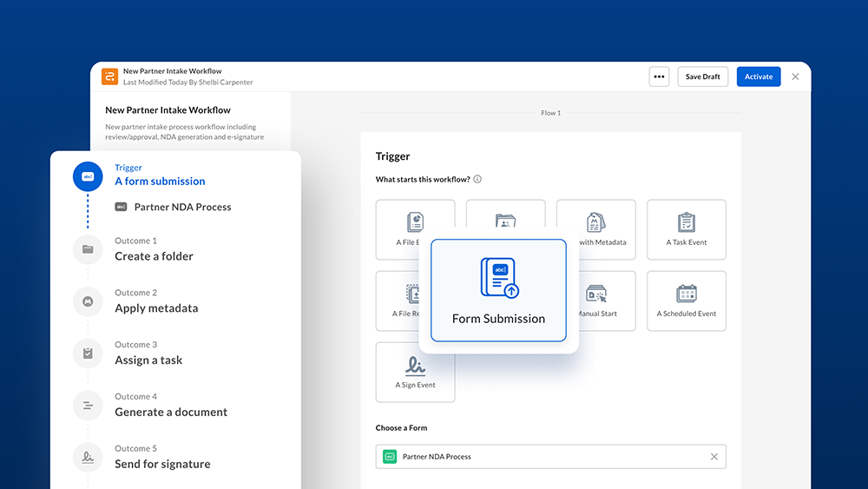The height and width of the screenshot is (489, 868).
Task: Open the three-dot more options menu
Action: [659, 76]
